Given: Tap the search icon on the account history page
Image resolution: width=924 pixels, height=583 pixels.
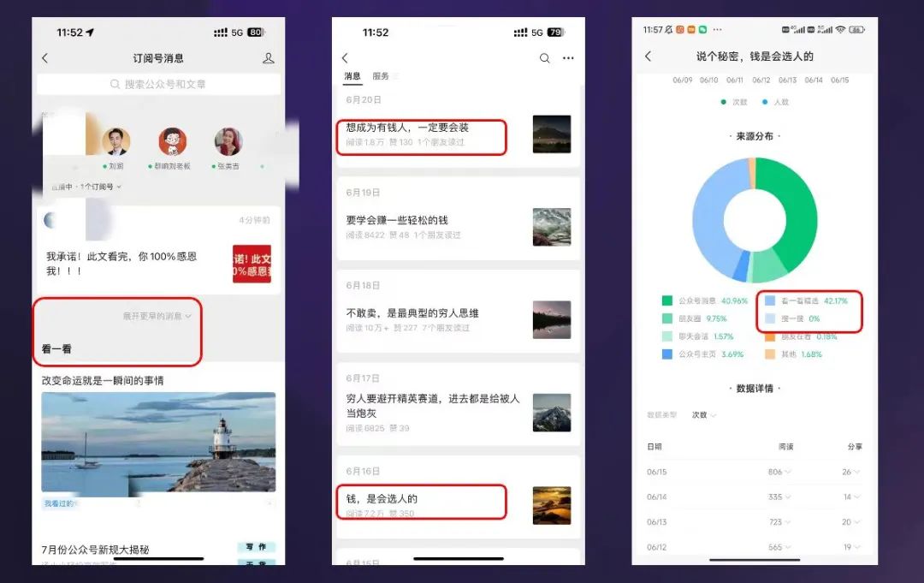Looking at the screenshot, I should pos(545,57).
